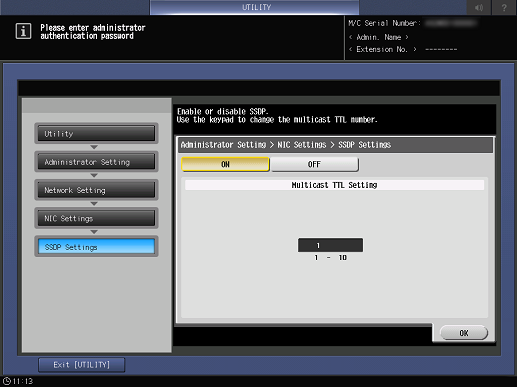Click the Multicast TTL Setting header
Screen dimensions: 517x387
[334, 185]
